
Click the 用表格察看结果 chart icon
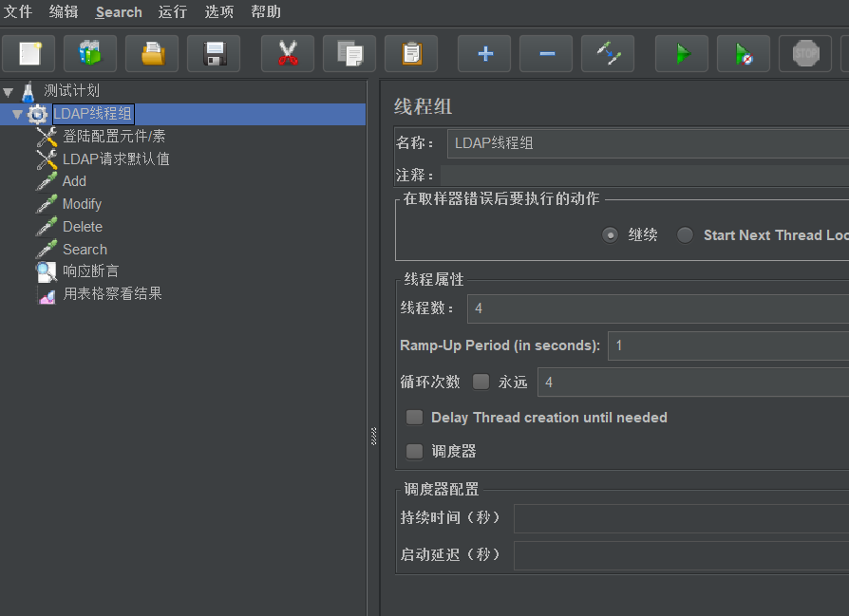[47, 295]
